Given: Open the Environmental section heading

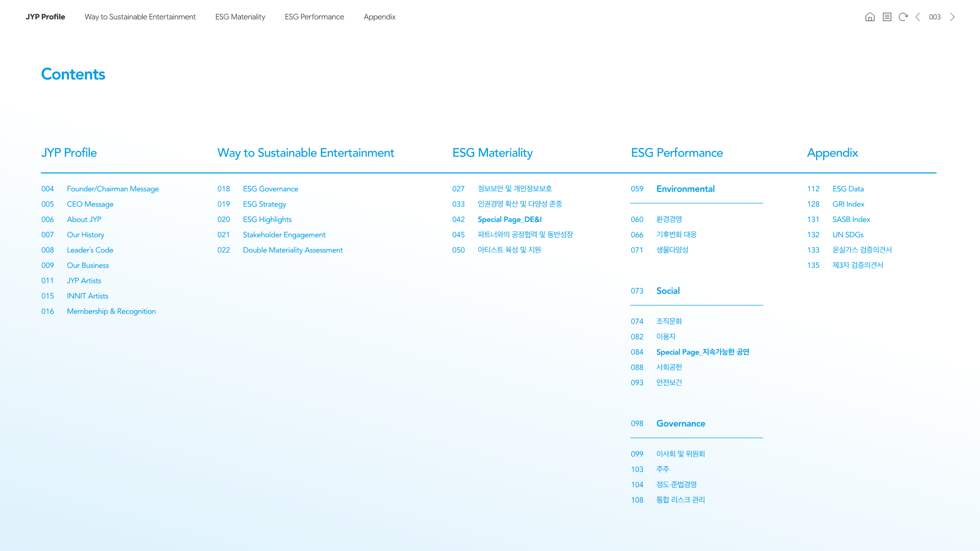Looking at the screenshot, I should pyautogui.click(x=685, y=189).
